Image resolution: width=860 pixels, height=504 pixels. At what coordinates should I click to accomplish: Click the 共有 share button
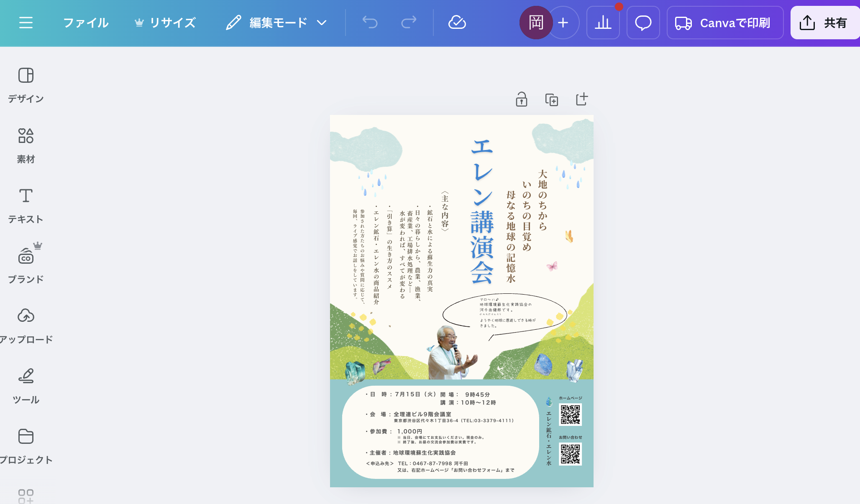824,23
